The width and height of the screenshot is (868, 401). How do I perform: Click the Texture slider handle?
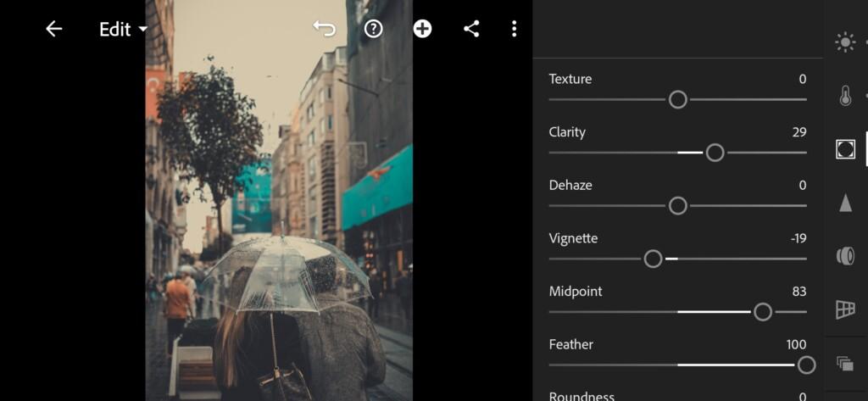point(677,100)
